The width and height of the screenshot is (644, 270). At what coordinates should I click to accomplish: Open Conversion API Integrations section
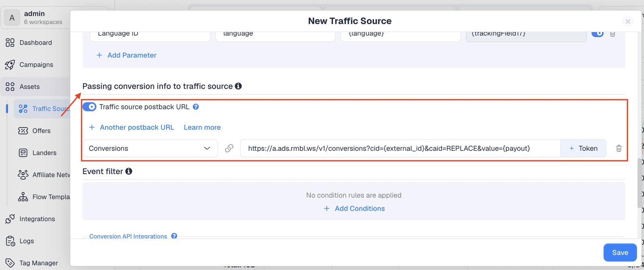pyautogui.click(x=128, y=236)
